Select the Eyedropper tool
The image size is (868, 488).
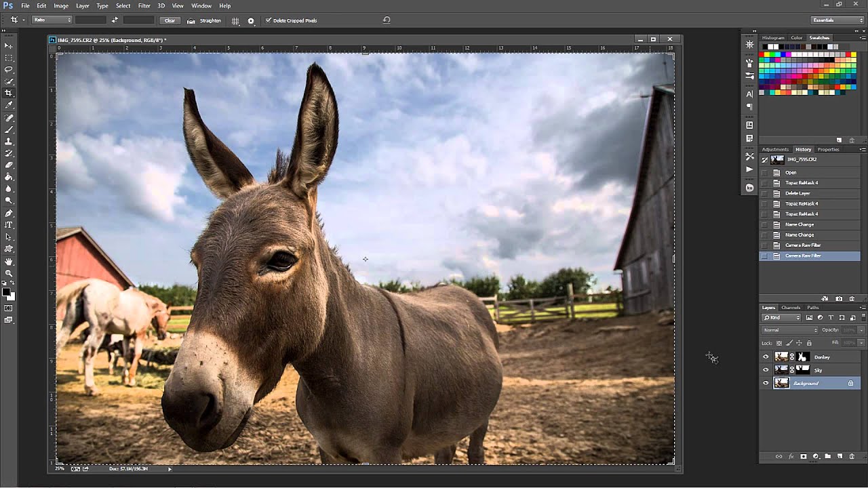tap(9, 105)
